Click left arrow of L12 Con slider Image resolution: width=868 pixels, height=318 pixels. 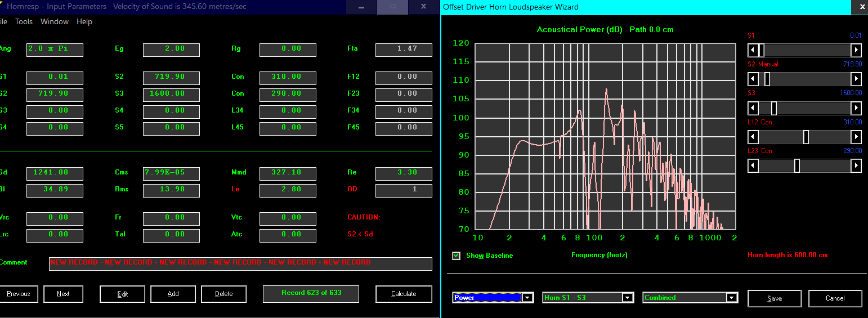pos(752,137)
